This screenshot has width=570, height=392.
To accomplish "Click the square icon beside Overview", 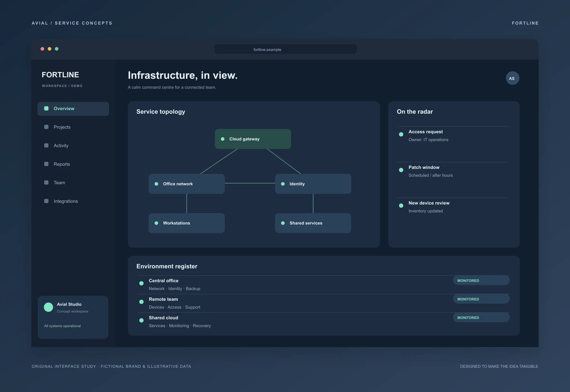I will (46, 108).
